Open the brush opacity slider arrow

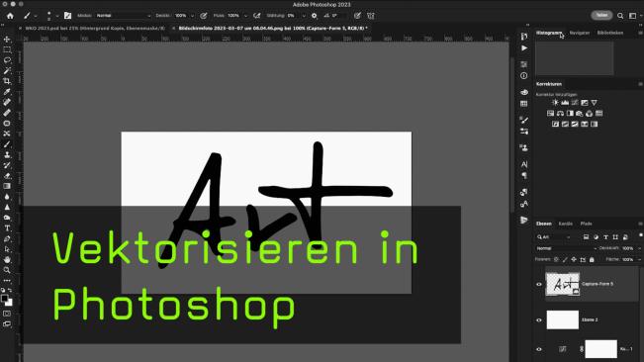point(192,16)
